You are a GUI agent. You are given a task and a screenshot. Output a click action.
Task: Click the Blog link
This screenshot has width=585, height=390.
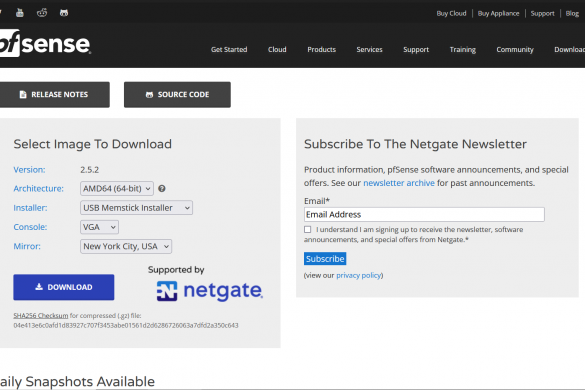pyautogui.click(x=572, y=13)
